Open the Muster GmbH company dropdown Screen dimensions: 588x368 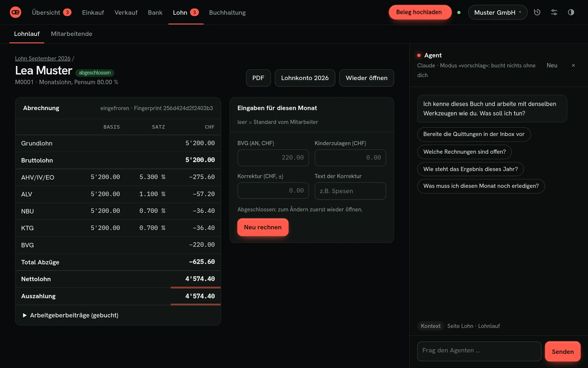(x=498, y=12)
